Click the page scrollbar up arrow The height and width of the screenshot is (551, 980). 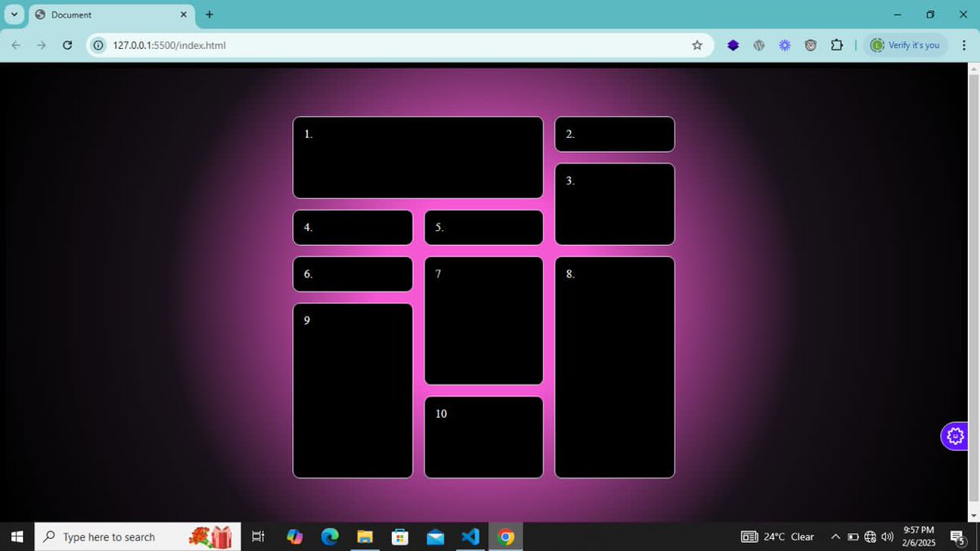(973, 69)
